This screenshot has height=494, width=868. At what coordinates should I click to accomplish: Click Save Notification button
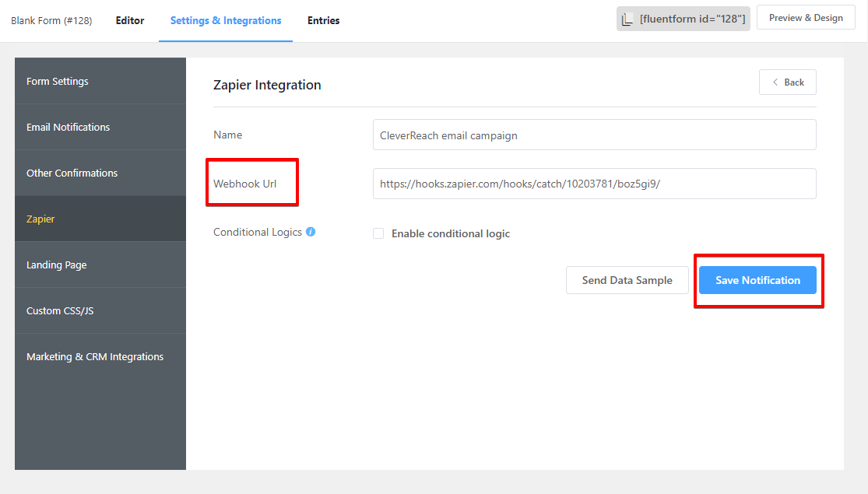coord(757,280)
